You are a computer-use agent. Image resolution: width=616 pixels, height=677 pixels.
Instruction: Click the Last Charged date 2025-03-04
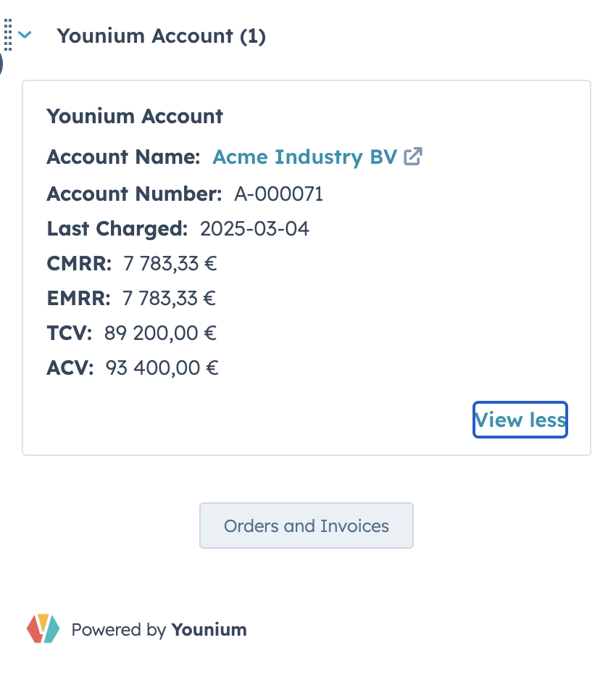[254, 229]
